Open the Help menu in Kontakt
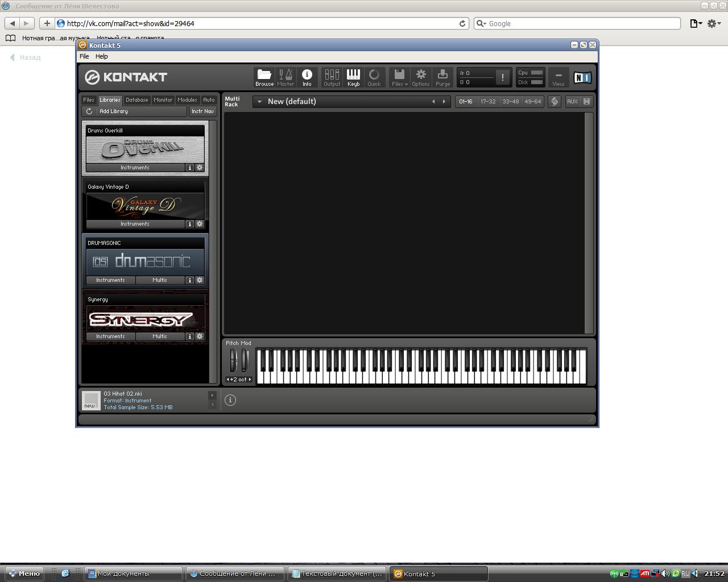Image resolution: width=728 pixels, height=582 pixels. pos(102,56)
